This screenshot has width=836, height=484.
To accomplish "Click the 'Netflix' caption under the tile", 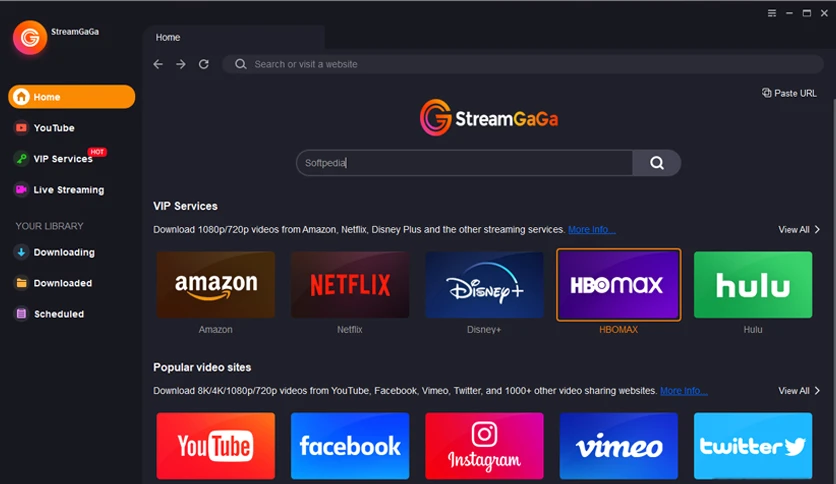I will pyautogui.click(x=350, y=329).
